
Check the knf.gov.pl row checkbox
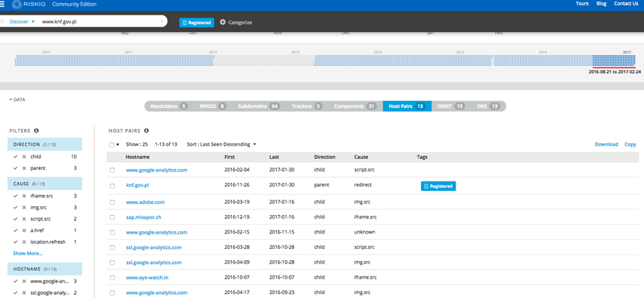coord(112,186)
